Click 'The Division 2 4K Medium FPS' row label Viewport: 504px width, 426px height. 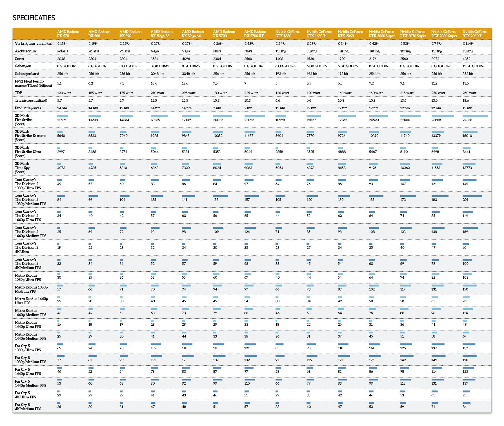[x=28, y=263]
